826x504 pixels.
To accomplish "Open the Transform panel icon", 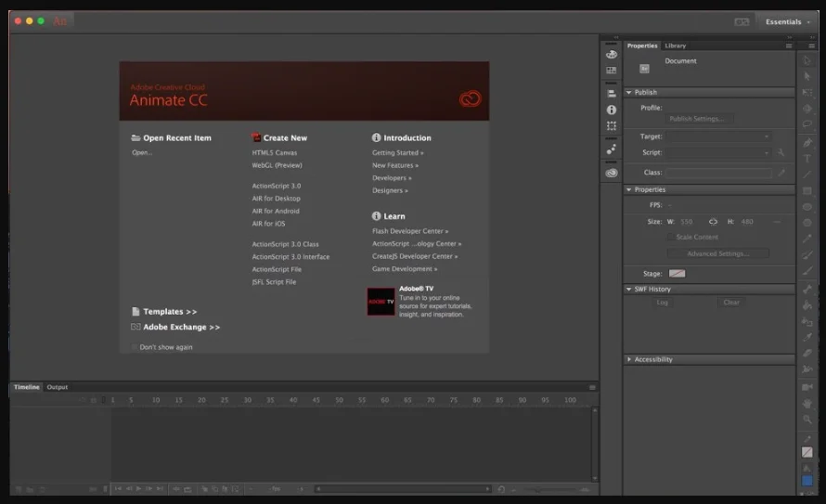I will click(x=611, y=126).
